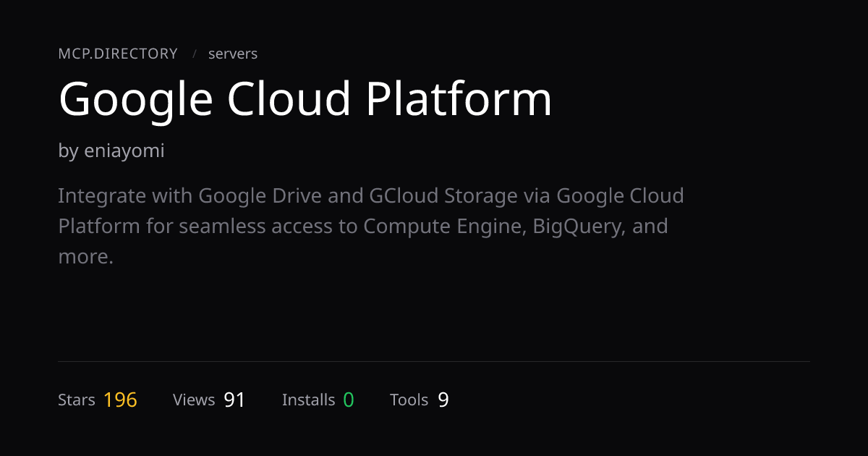Select the Stars label
This screenshot has width=868, height=456.
77,400
